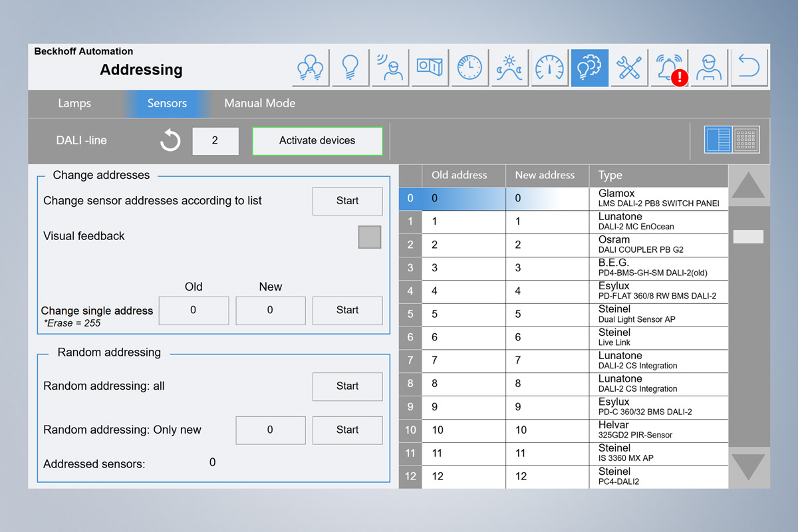This screenshot has height=532, width=798.
Task: Select the single lamp control icon
Action: (350, 67)
